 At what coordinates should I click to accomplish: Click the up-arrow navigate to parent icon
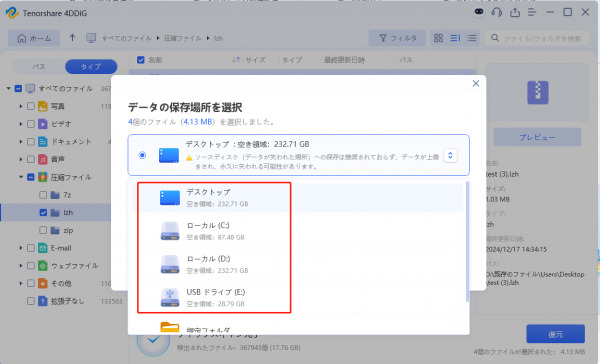(72, 38)
